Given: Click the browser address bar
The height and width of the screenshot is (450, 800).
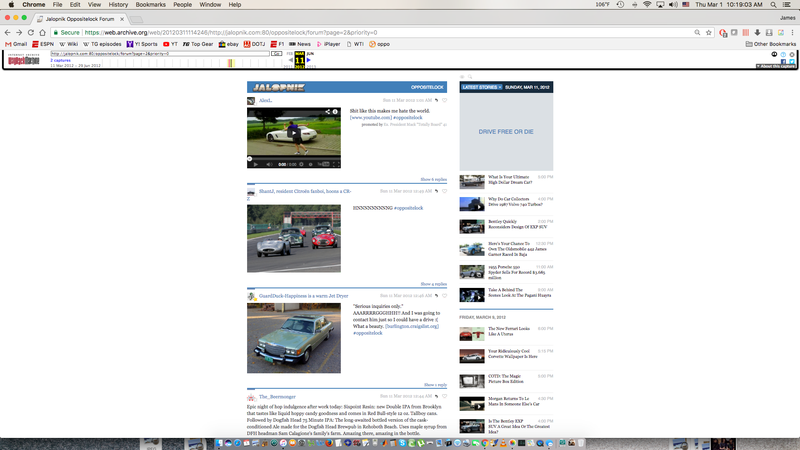Looking at the screenshot, I should pos(383,32).
